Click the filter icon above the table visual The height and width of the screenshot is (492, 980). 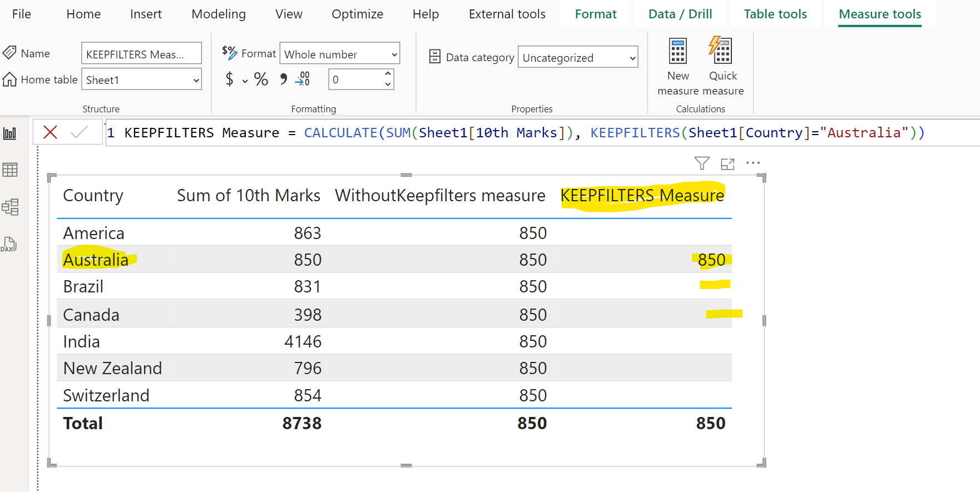pos(701,163)
